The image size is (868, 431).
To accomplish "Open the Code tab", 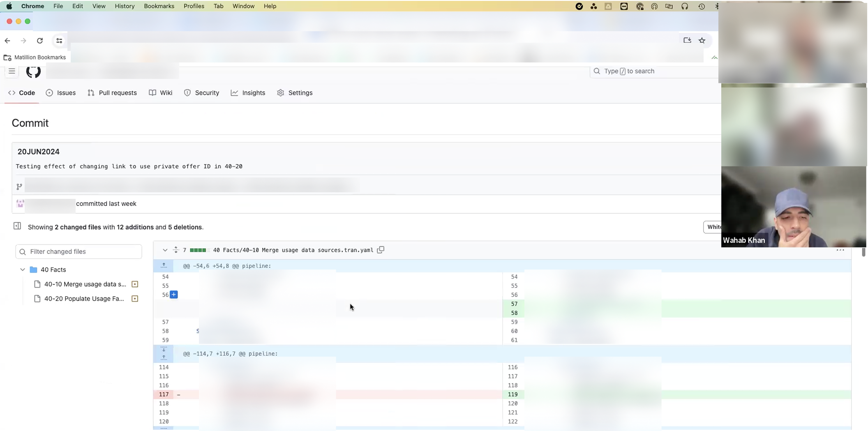I will coord(22,93).
